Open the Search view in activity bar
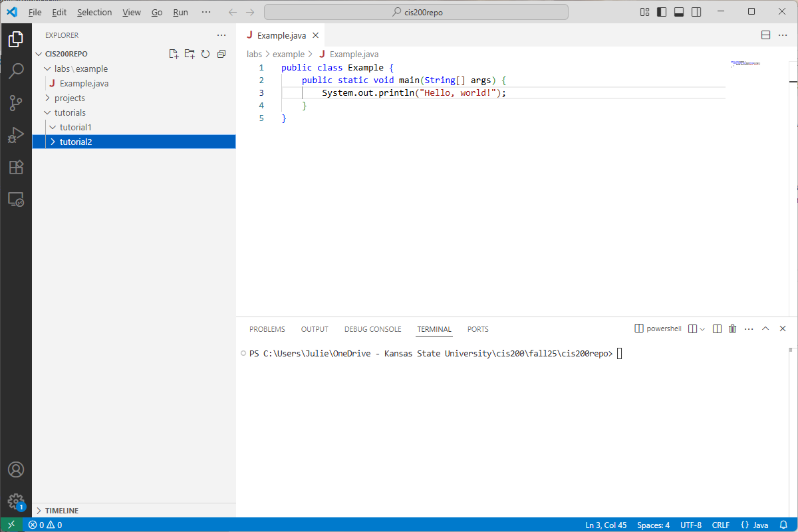This screenshot has width=798, height=532. click(16, 70)
